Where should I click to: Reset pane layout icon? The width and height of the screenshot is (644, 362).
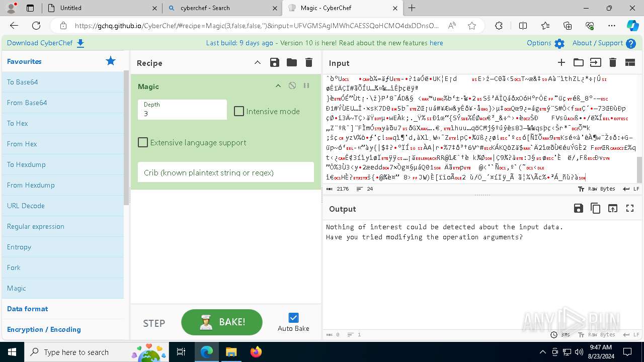point(630,62)
